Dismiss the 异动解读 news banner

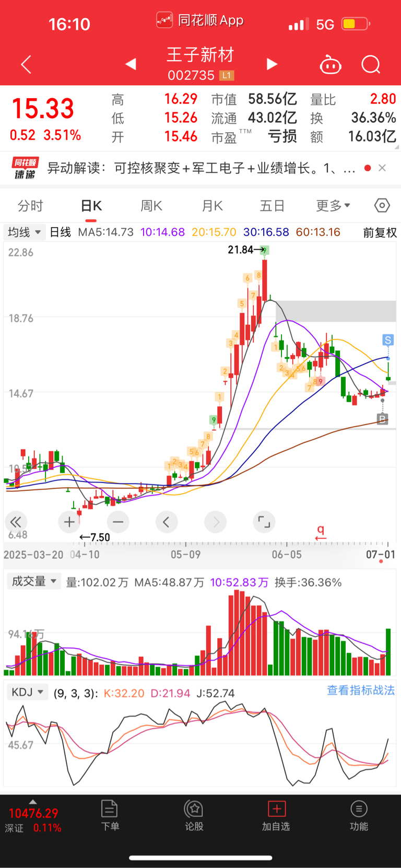click(x=382, y=168)
